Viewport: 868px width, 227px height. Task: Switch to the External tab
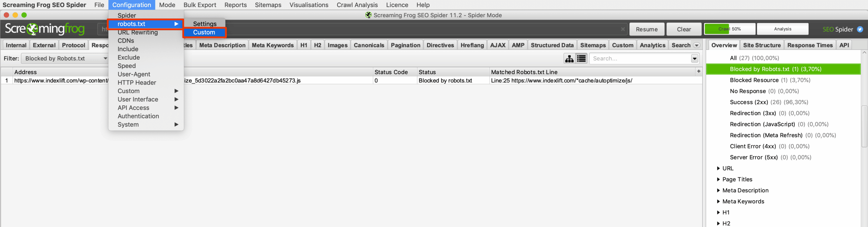pos(44,45)
